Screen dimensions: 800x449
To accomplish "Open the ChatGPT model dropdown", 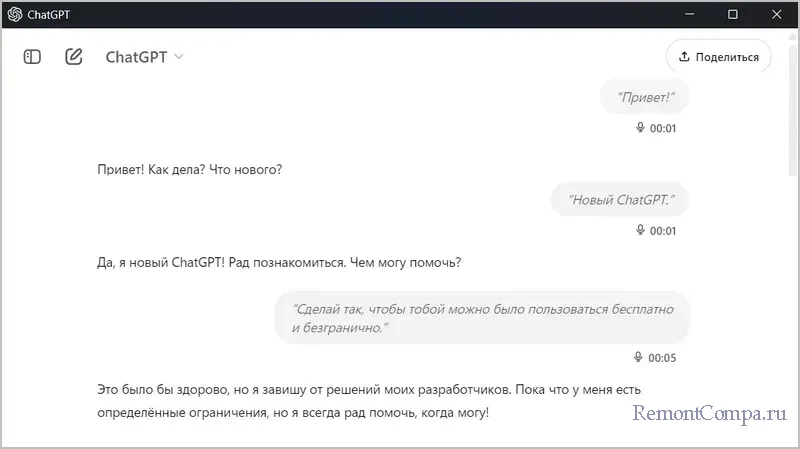I will click(x=145, y=57).
